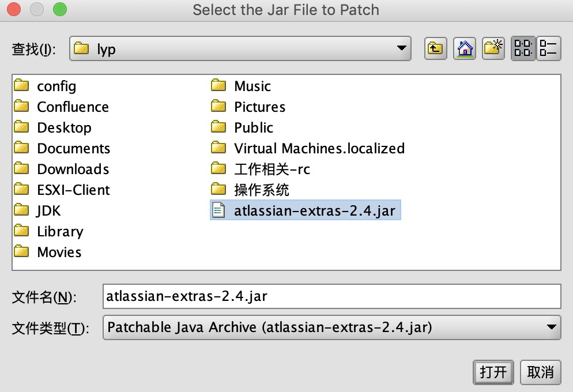Click the Virtual Machines.localized folder icon
Viewport: 573px width, 392px height.
coord(218,148)
